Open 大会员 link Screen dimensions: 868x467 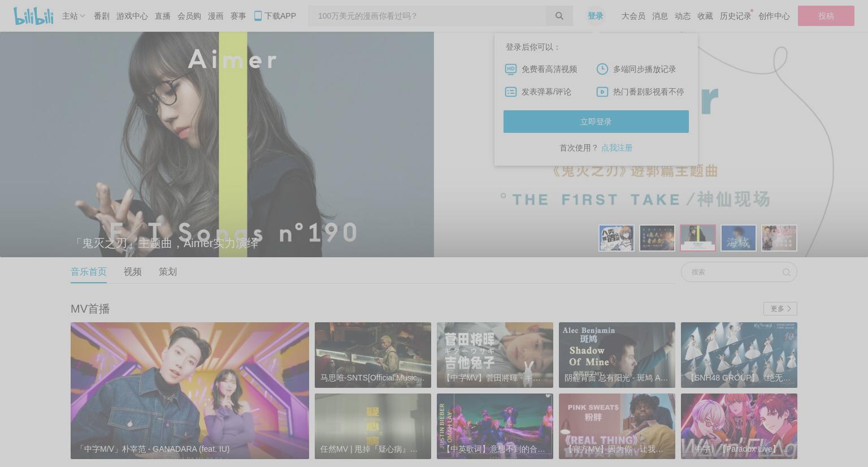click(x=633, y=16)
